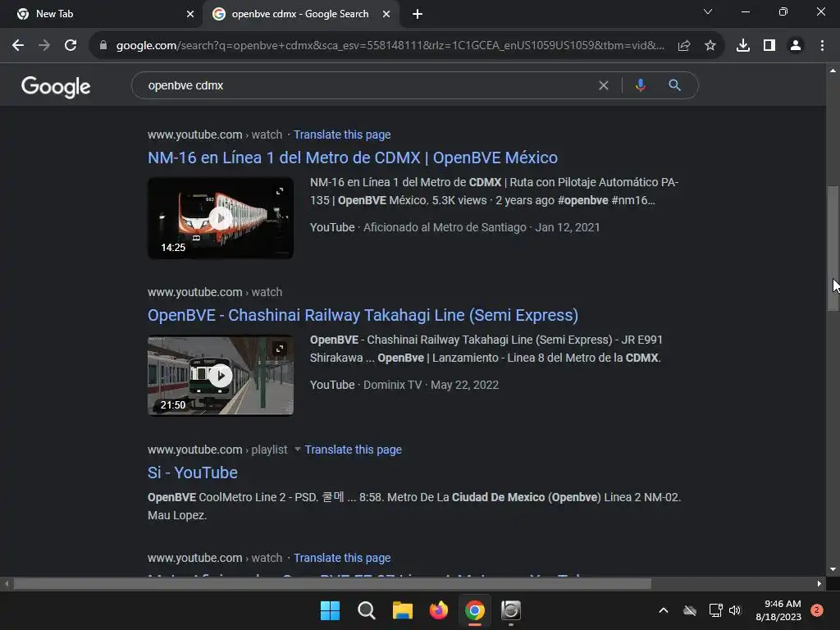This screenshot has height=630, width=840.
Task: Open the Chrome three-dot menu
Action: coord(822,46)
